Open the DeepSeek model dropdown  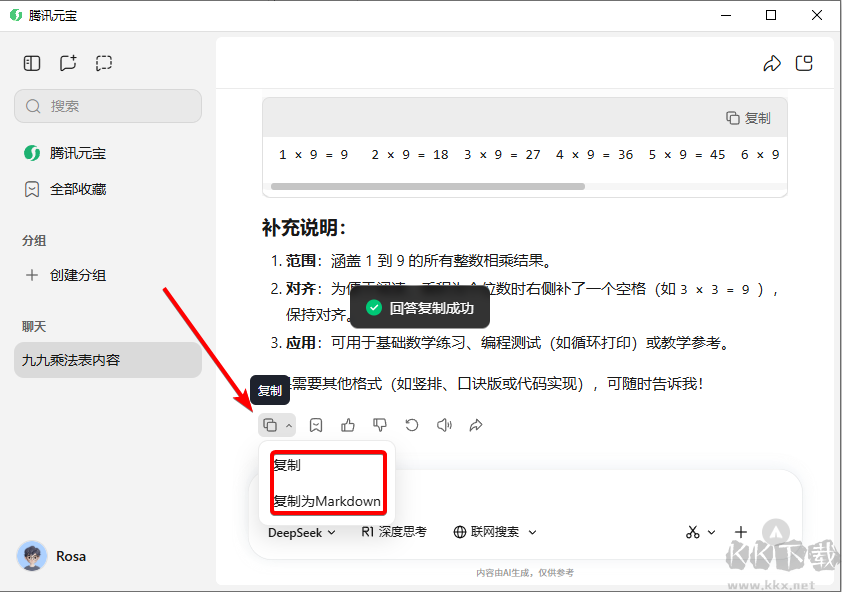pos(299,532)
